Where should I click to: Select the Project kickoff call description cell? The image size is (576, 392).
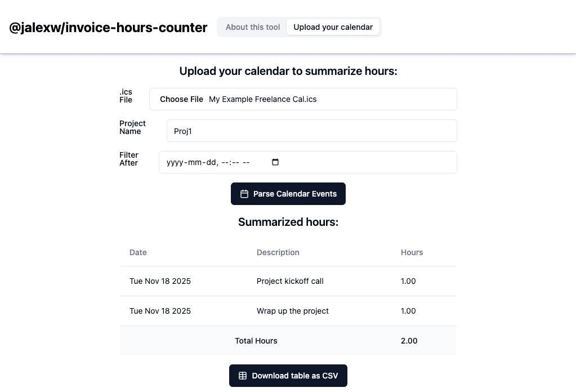[x=290, y=281]
